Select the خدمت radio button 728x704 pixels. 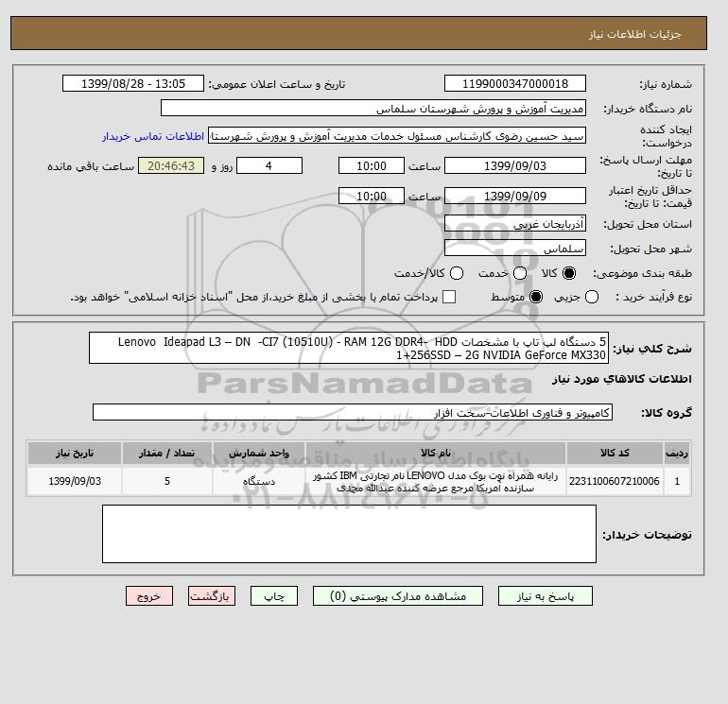(x=520, y=273)
